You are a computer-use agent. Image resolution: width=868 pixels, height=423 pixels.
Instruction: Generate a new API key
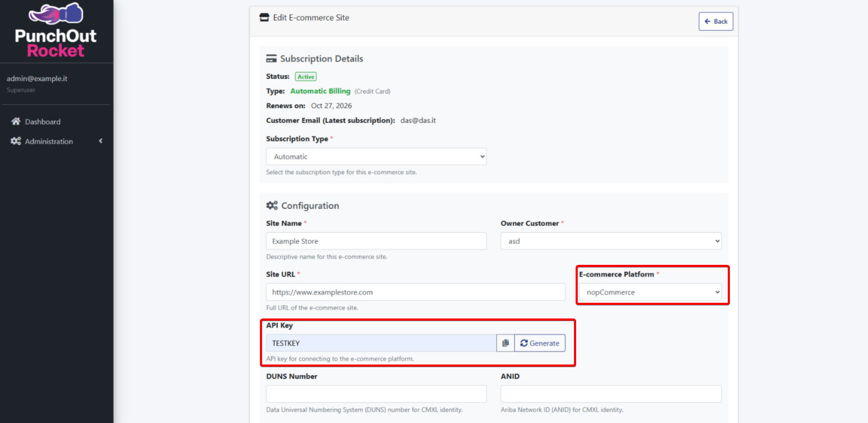[540, 343]
